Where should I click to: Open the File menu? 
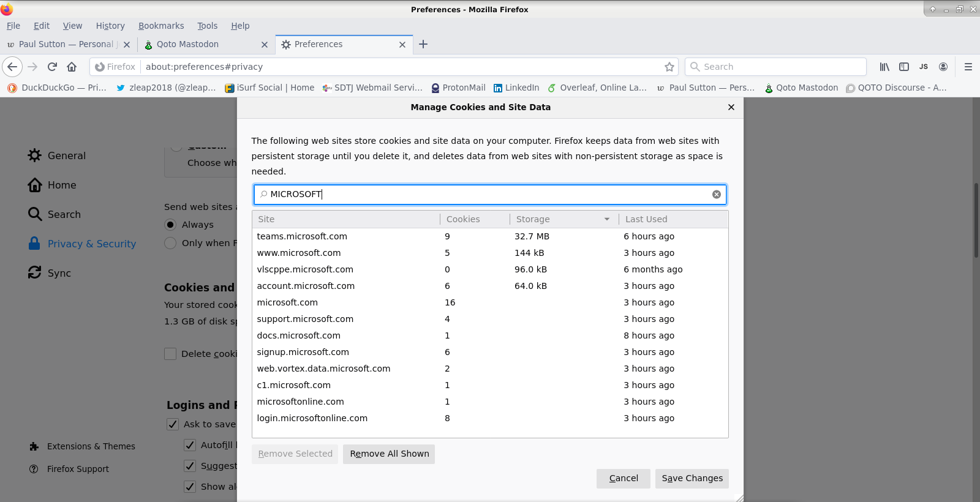13,26
